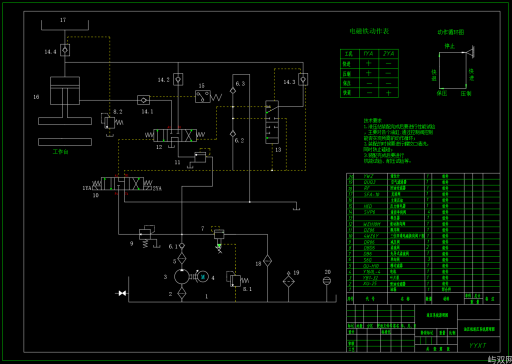Click the multi-position valve symbol labeled 13
The image size is (512, 364).
pyautogui.click(x=272, y=122)
